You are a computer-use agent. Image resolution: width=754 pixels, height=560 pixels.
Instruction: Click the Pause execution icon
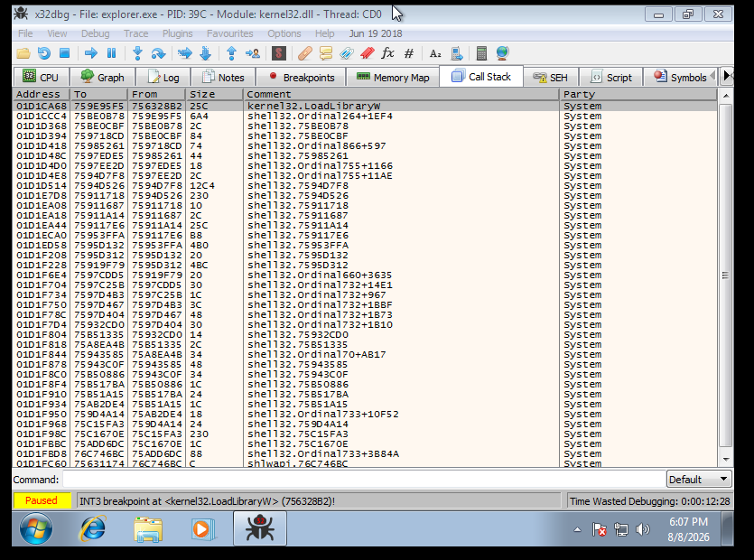pos(112,53)
